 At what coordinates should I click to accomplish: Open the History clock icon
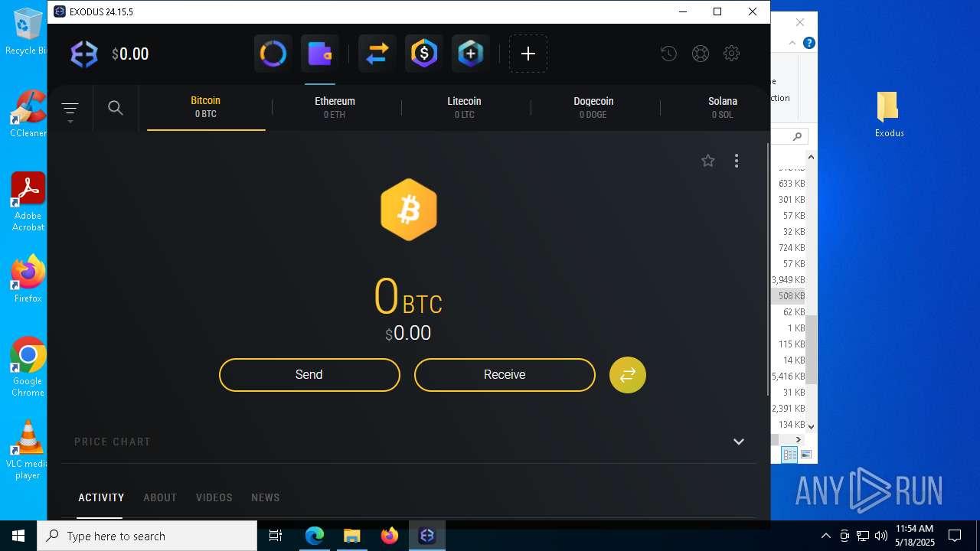(668, 54)
